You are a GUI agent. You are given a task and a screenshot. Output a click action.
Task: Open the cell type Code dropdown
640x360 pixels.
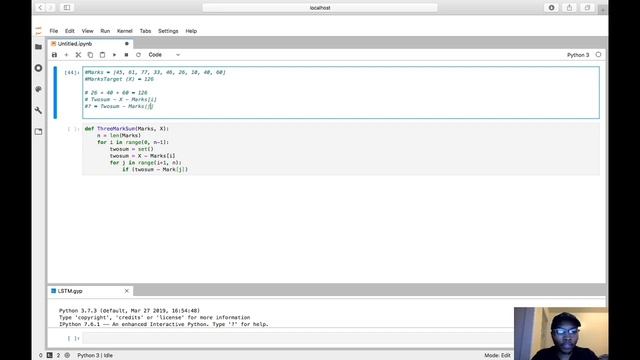164,55
